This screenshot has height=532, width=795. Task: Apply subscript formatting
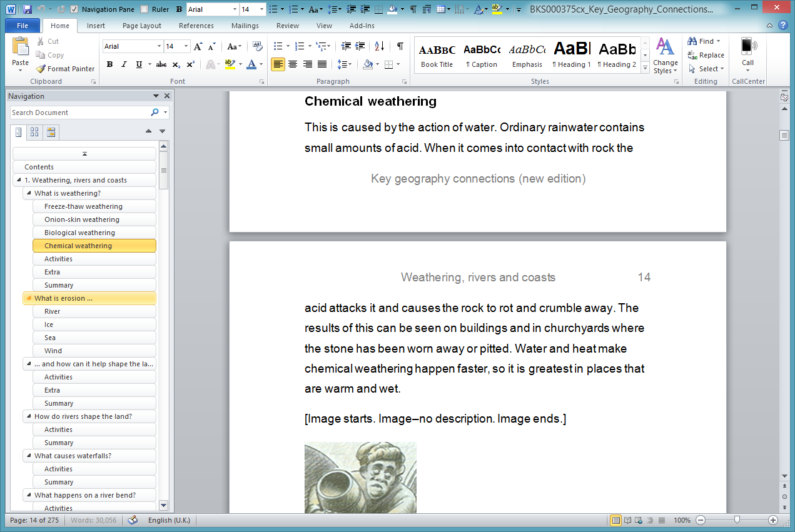tap(176, 64)
